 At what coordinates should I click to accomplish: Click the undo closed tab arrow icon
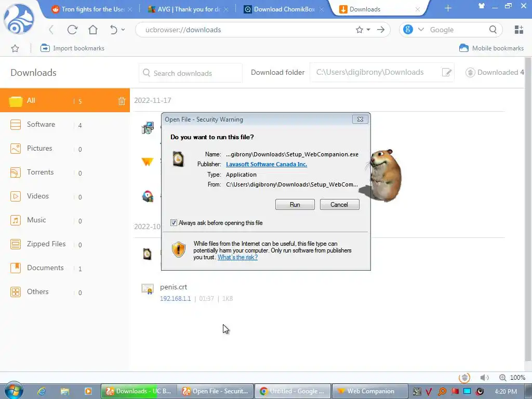point(113,30)
